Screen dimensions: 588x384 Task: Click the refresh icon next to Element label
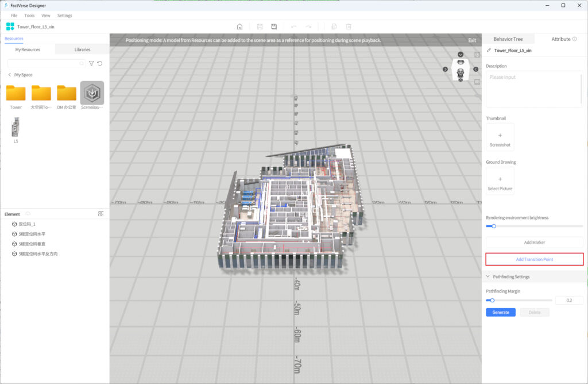28,214
